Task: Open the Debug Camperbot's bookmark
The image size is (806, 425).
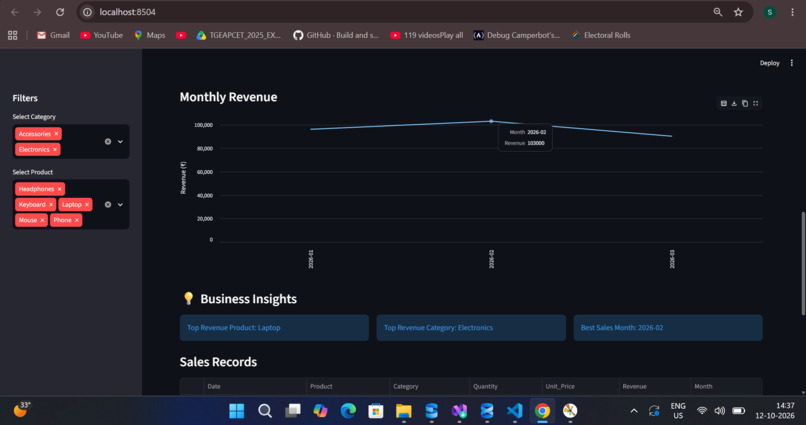Action: tap(517, 35)
